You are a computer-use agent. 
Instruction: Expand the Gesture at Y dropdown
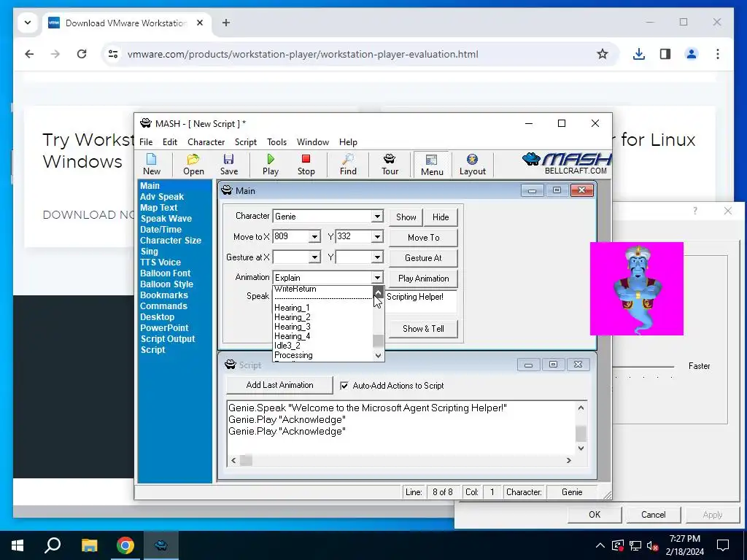pos(377,257)
